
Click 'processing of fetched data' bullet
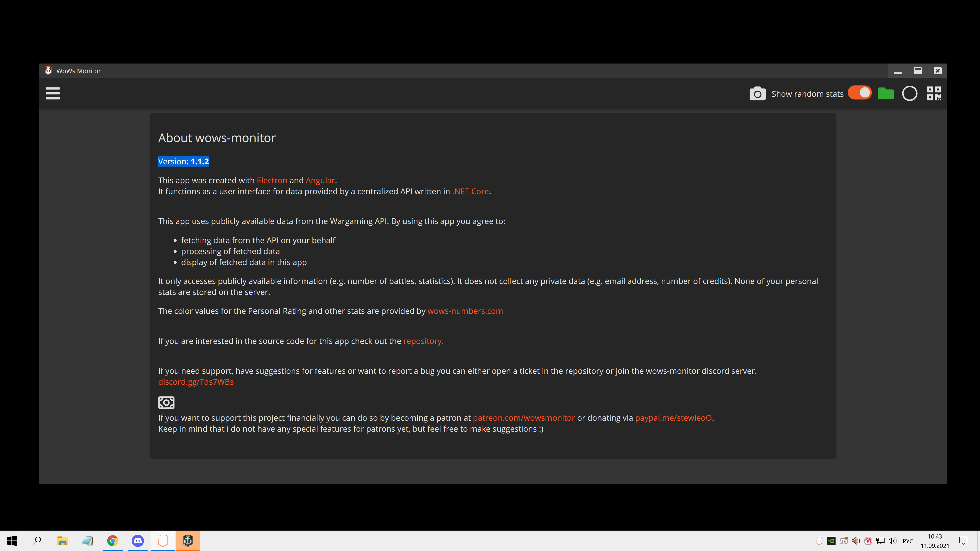tap(230, 251)
